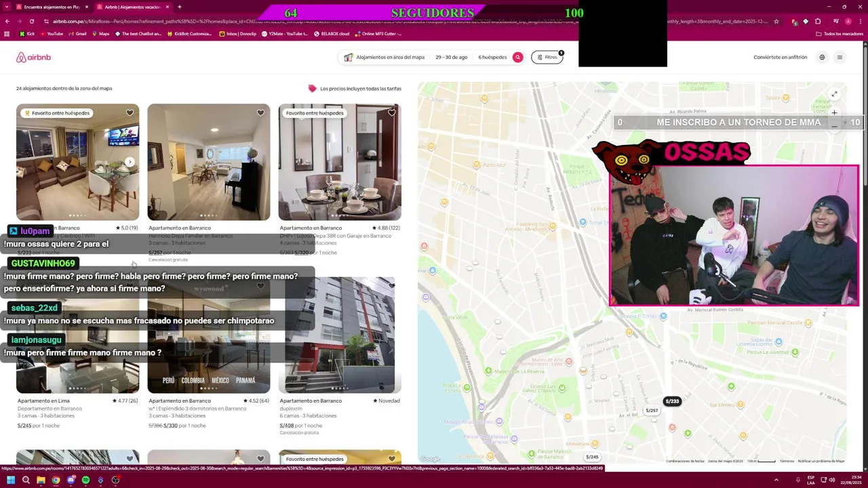
Task: Open the Gmail bookmark
Action: click(77, 34)
